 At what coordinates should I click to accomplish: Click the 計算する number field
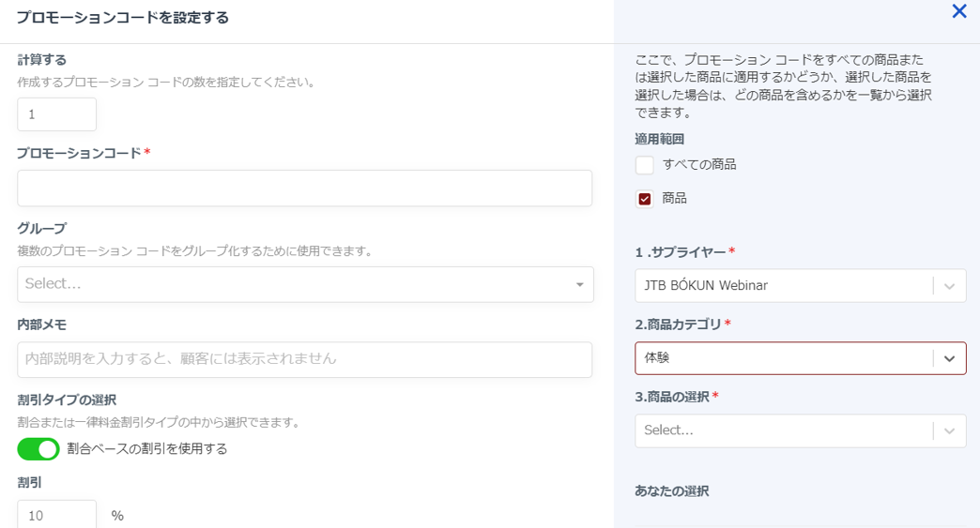pos(56,114)
